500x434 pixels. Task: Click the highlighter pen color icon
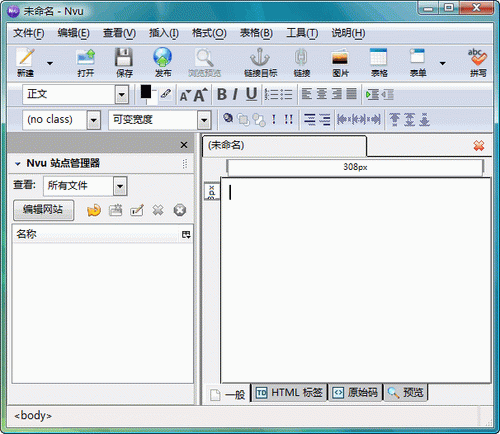tap(166, 94)
